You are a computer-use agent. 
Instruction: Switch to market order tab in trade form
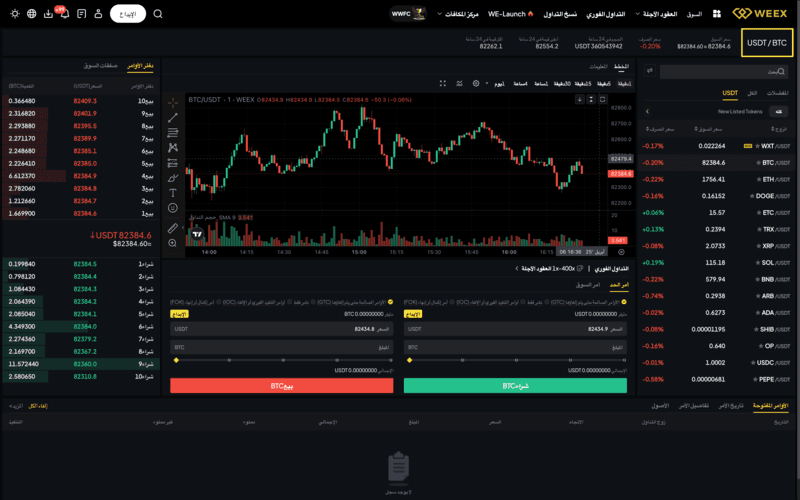point(588,285)
